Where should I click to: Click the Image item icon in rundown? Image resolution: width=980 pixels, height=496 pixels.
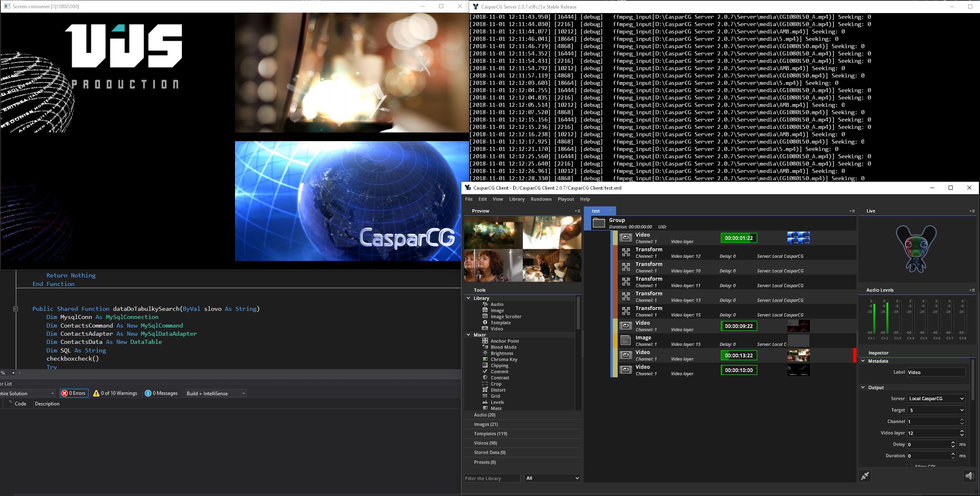click(625, 340)
